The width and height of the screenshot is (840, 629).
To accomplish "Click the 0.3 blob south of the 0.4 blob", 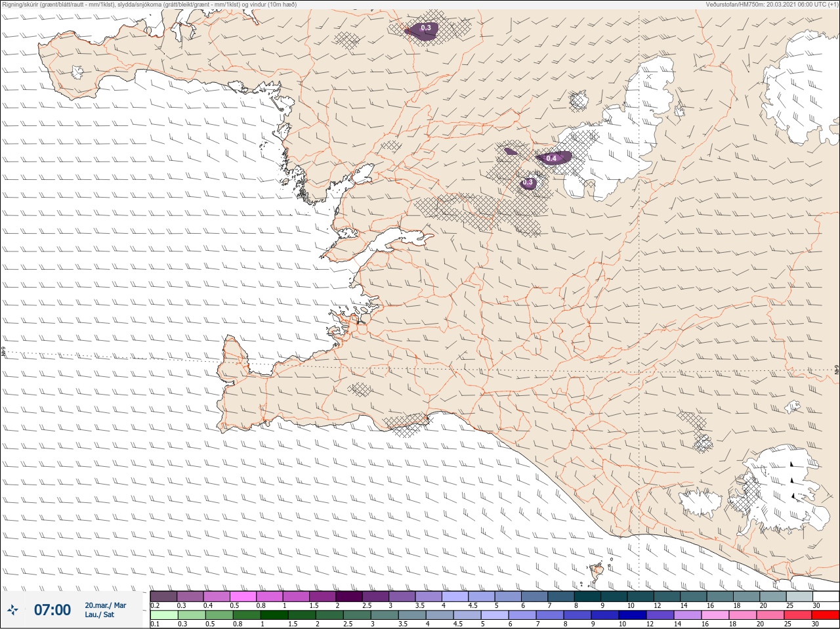I will [528, 183].
